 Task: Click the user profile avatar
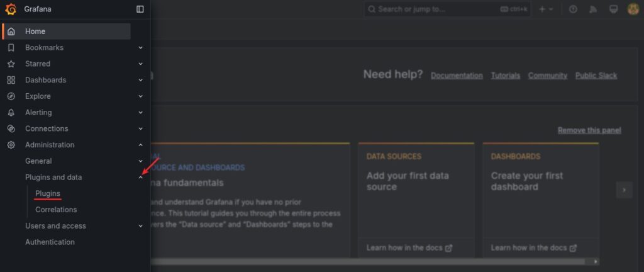pyautogui.click(x=633, y=9)
